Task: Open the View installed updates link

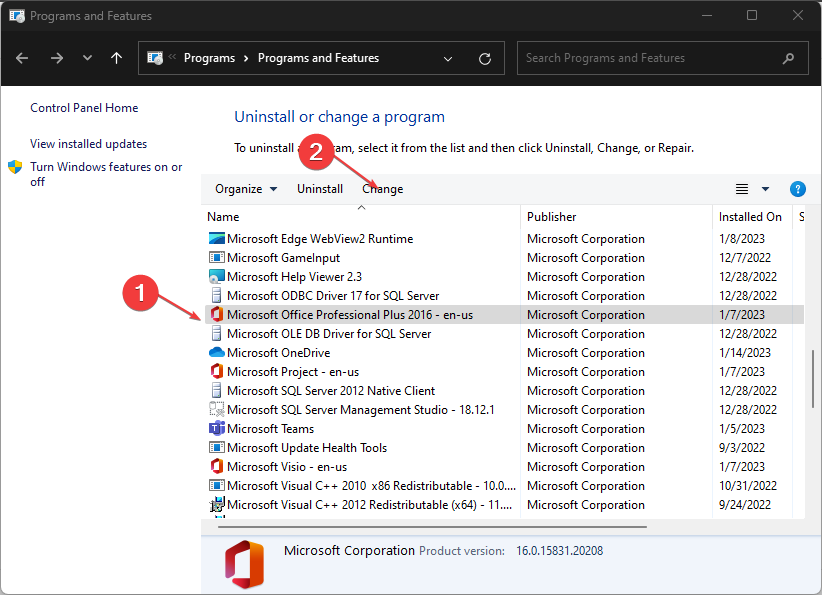Action: (x=88, y=144)
